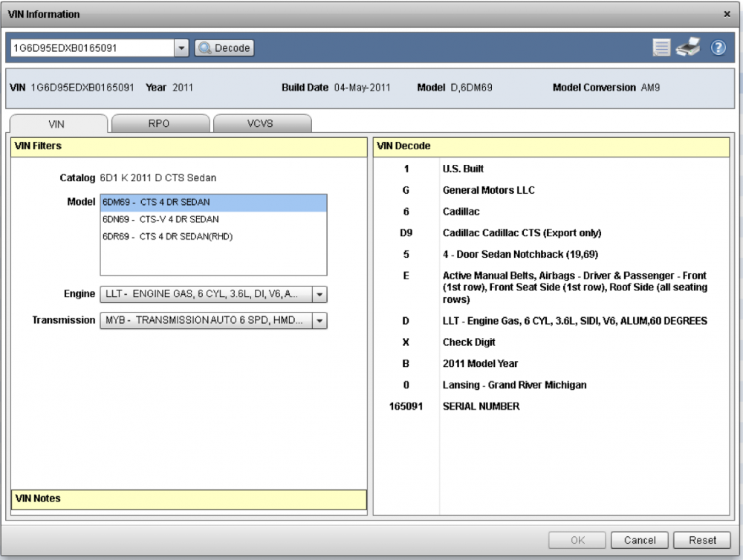Click the LLT engine row in VIN Decode
743x560 pixels.
click(x=574, y=321)
